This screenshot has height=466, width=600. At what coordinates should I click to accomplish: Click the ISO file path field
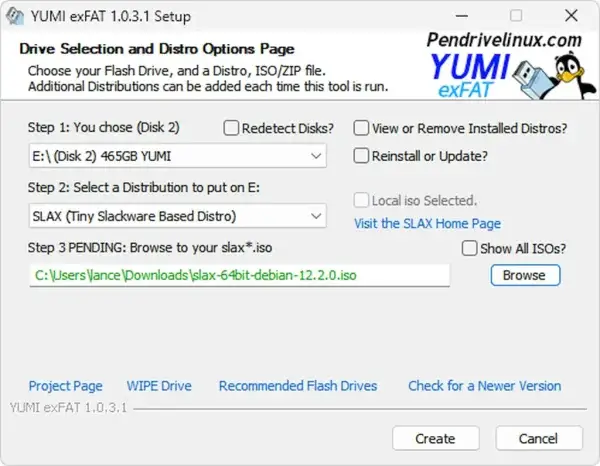(240, 275)
